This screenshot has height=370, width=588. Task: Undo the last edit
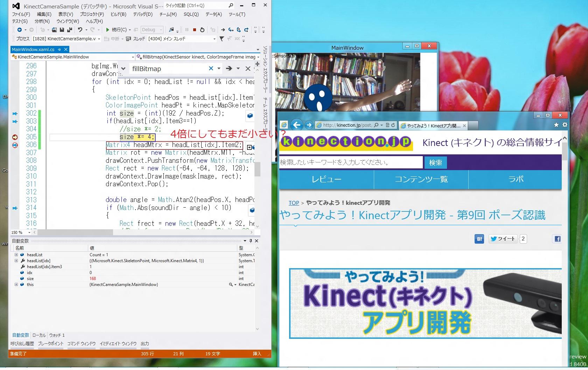point(80,30)
